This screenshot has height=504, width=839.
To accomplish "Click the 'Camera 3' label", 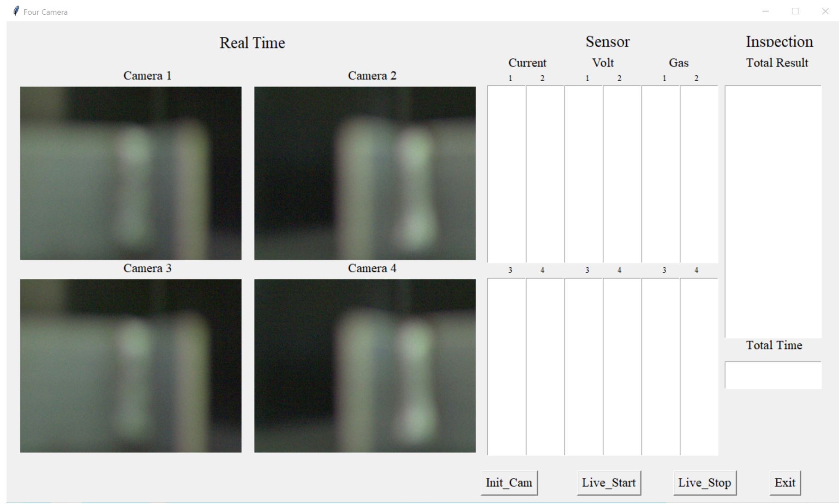I will 147,268.
